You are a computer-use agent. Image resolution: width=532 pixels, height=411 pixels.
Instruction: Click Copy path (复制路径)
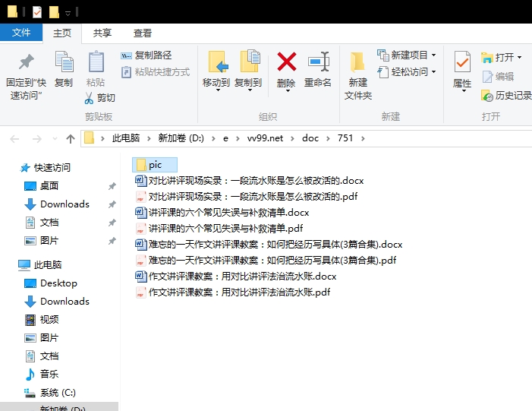pyautogui.click(x=146, y=55)
